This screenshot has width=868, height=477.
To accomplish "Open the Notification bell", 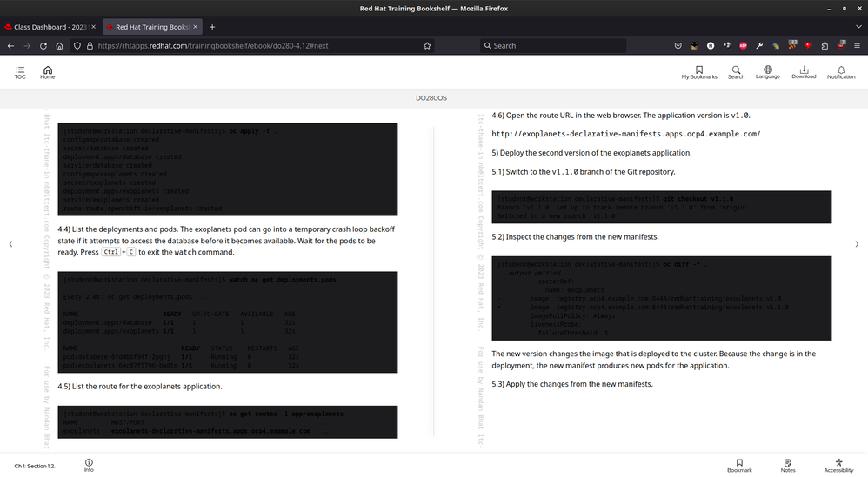I will click(841, 72).
